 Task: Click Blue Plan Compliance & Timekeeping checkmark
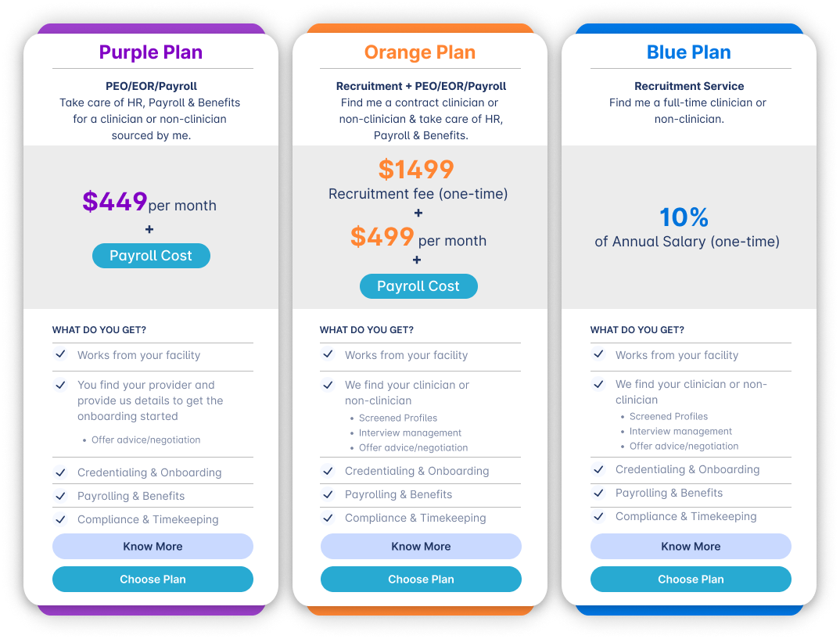598,516
